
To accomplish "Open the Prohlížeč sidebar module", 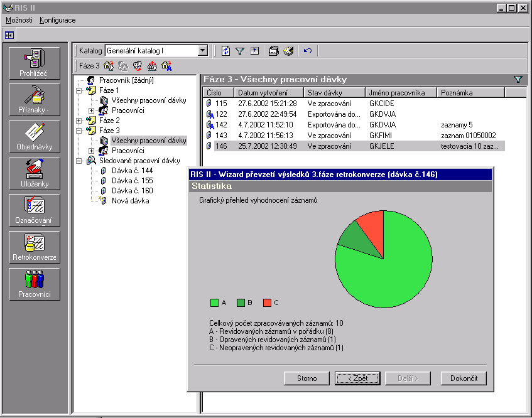I will tap(35, 63).
